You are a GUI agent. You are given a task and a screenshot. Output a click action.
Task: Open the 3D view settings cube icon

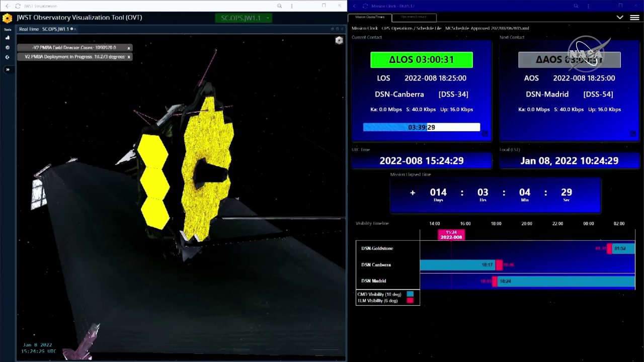(339, 40)
